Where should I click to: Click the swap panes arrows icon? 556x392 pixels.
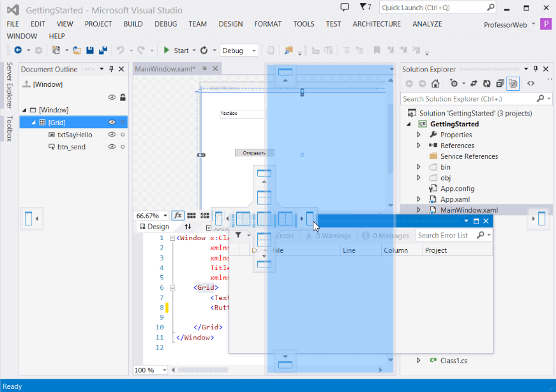pyautogui.click(x=188, y=227)
